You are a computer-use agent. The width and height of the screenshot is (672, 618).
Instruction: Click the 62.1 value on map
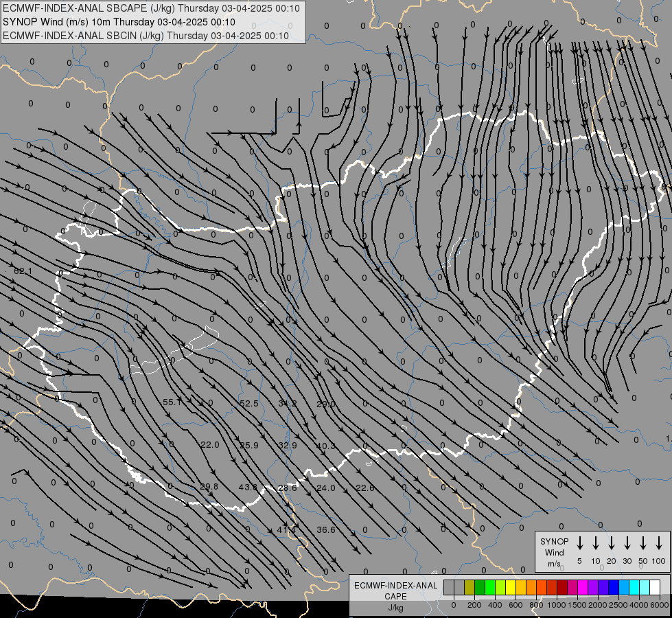coord(23,271)
